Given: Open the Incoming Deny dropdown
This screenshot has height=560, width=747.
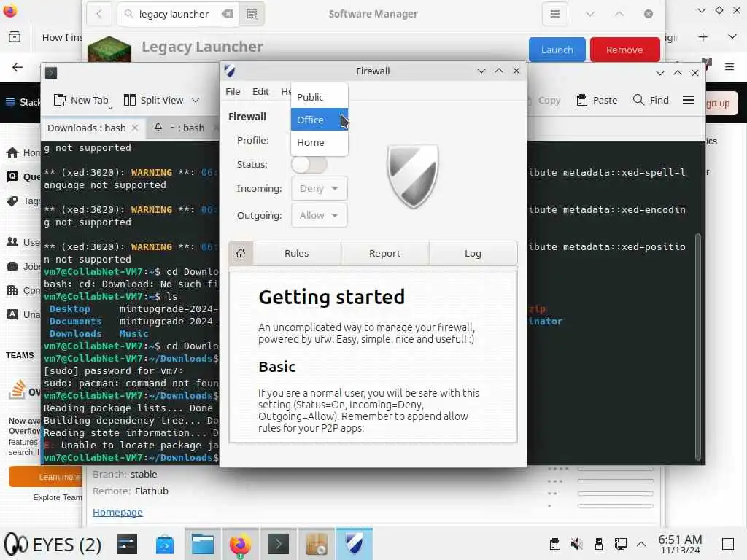Looking at the screenshot, I should (x=320, y=189).
